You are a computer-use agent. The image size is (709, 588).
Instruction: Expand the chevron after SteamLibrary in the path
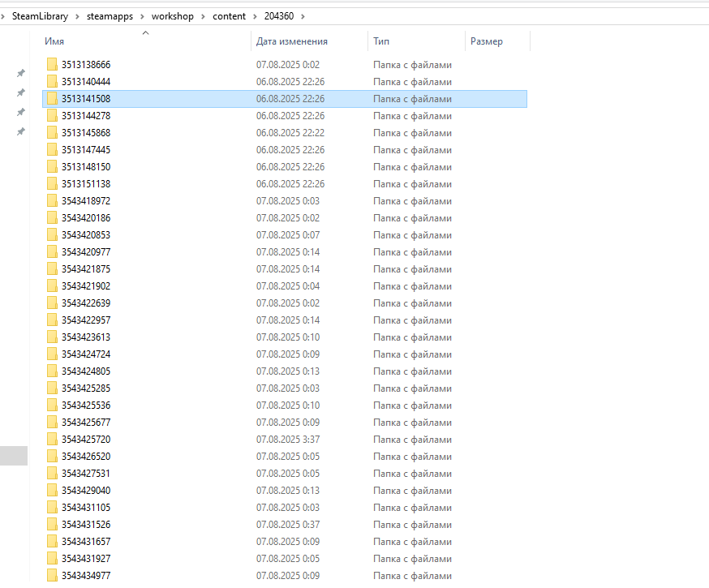pyautogui.click(x=77, y=17)
